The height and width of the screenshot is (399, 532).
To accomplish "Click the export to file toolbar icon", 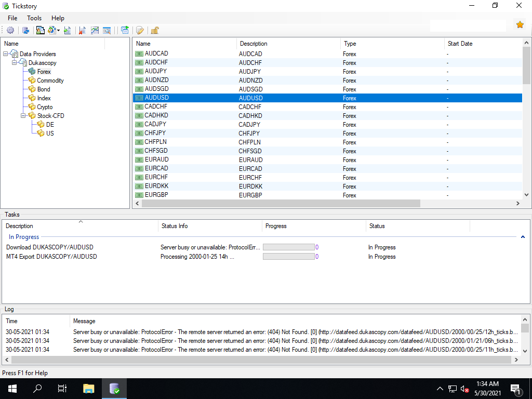I will point(52,30).
